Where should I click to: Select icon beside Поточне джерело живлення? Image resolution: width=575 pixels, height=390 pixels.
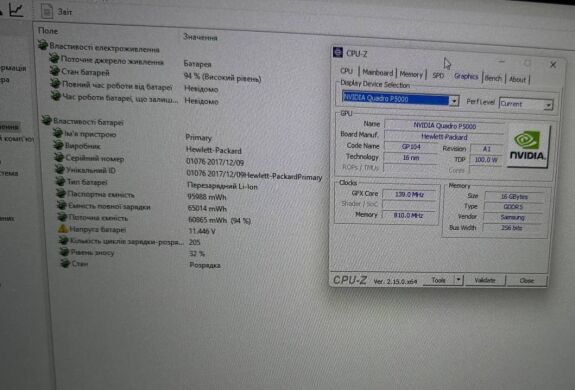54,58
